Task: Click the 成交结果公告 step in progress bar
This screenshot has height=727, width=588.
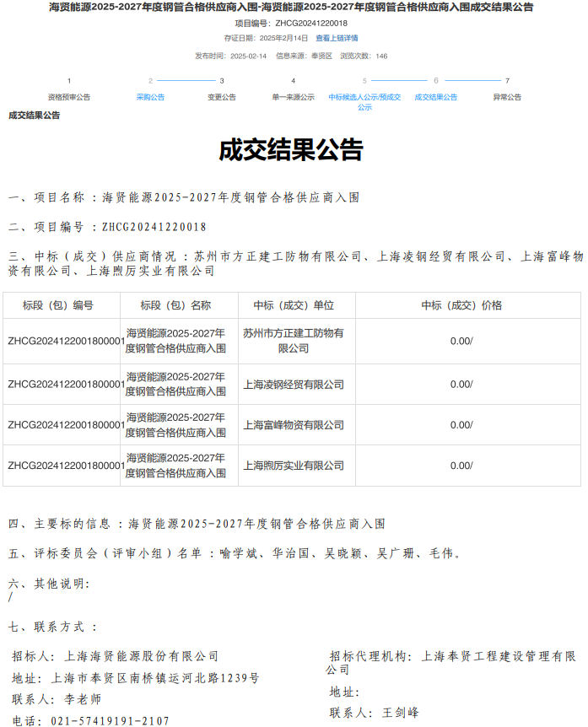Action: click(x=435, y=97)
